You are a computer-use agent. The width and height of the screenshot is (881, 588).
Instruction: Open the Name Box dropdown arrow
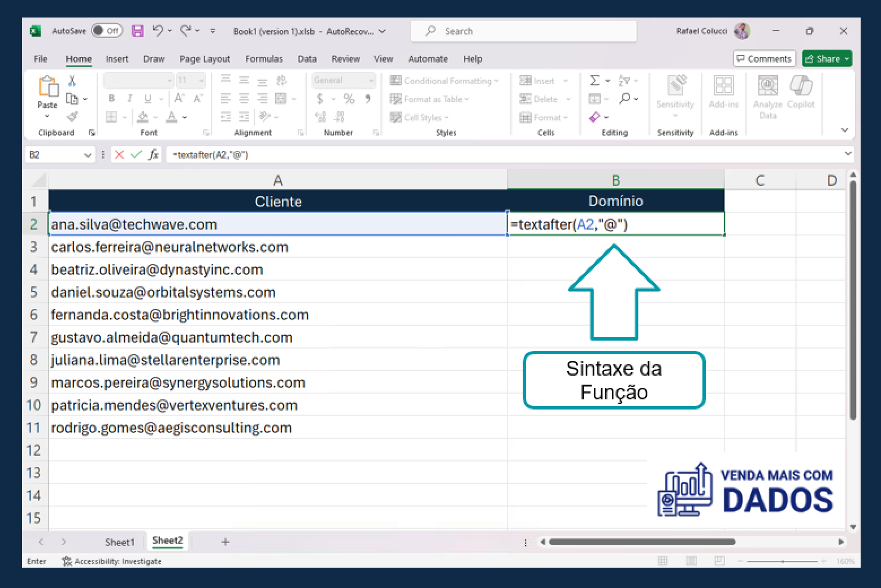(x=88, y=154)
